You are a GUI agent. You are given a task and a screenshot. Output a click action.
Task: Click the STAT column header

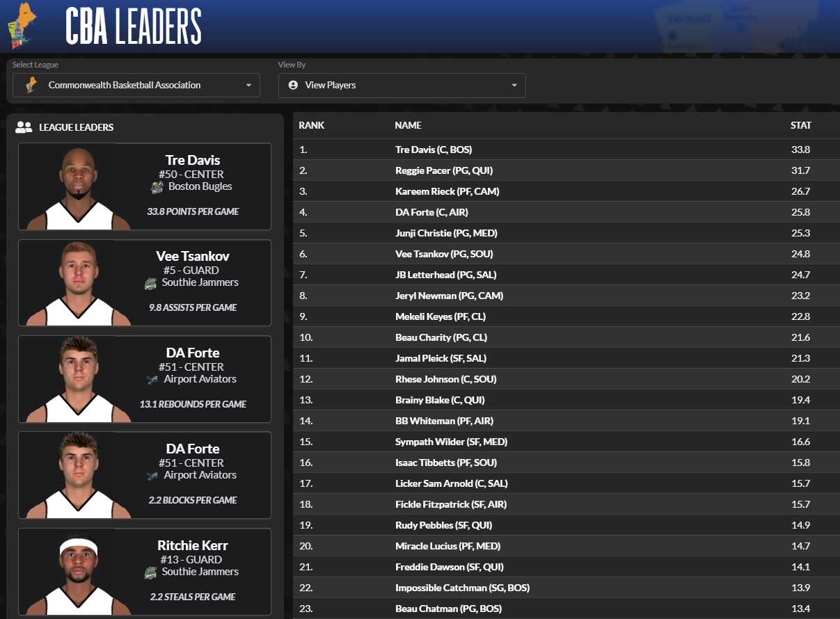(801, 126)
